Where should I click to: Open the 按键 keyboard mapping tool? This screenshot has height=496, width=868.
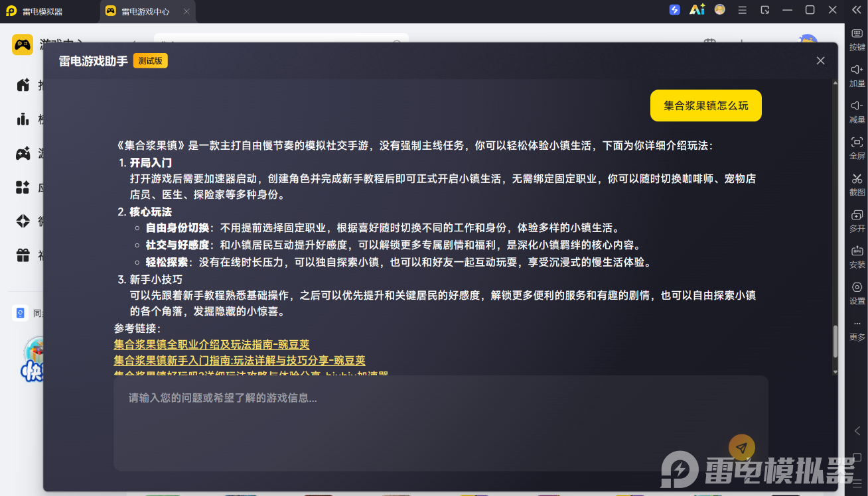point(857,40)
